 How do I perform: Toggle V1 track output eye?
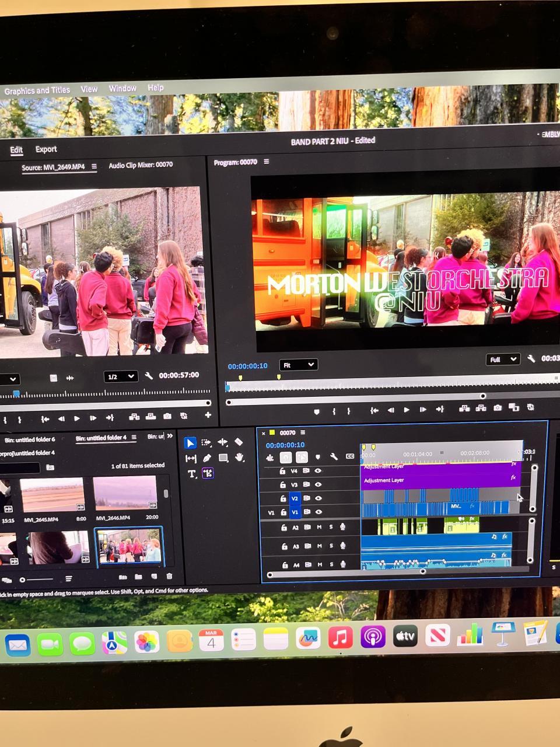pos(318,512)
